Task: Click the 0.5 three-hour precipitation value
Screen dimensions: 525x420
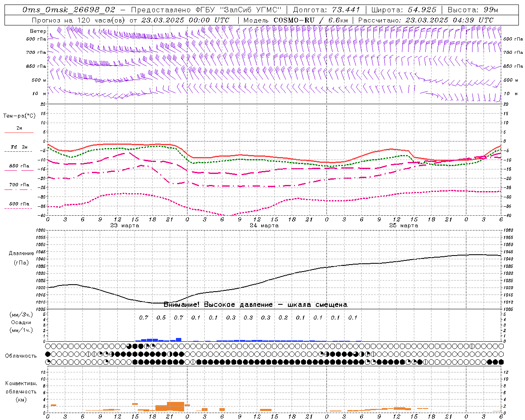Action: (x=161, y=318)
